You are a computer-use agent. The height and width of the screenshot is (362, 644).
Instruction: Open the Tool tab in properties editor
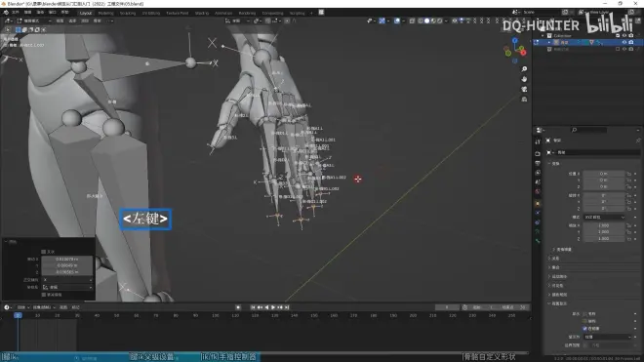coord(538,141)
